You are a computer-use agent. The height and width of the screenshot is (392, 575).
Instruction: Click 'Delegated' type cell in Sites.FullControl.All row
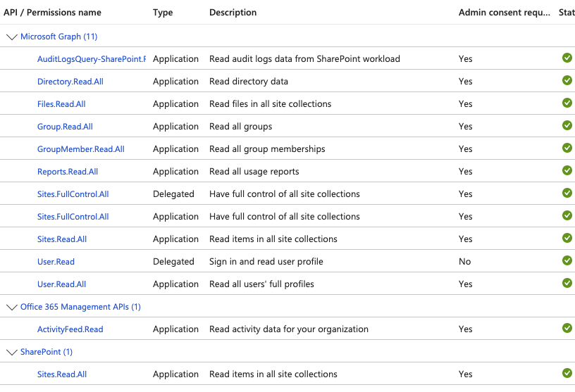tap(173, 194)
